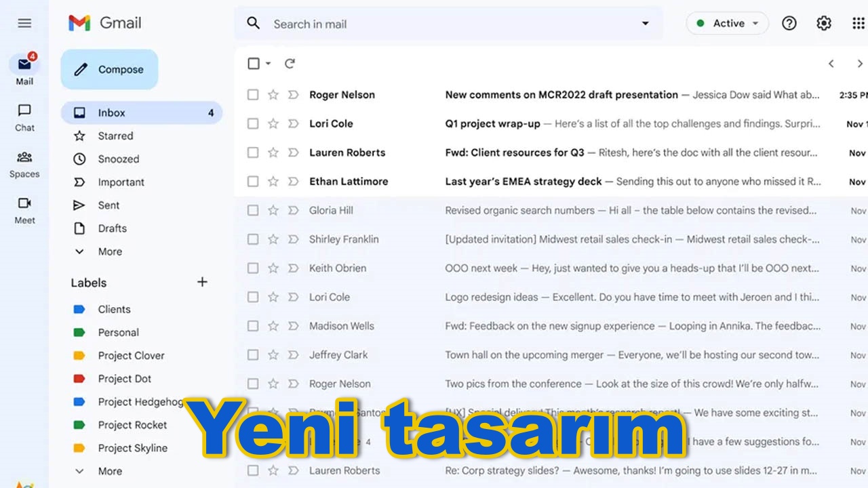Open the Starred folder
Screen dimensions: 868x488
115,136
